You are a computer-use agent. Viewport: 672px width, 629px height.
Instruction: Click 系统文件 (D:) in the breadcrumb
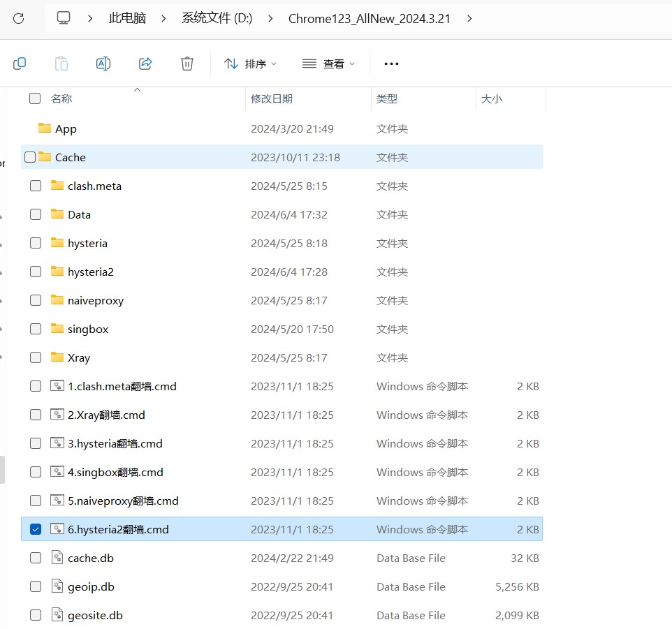[217, 18]
